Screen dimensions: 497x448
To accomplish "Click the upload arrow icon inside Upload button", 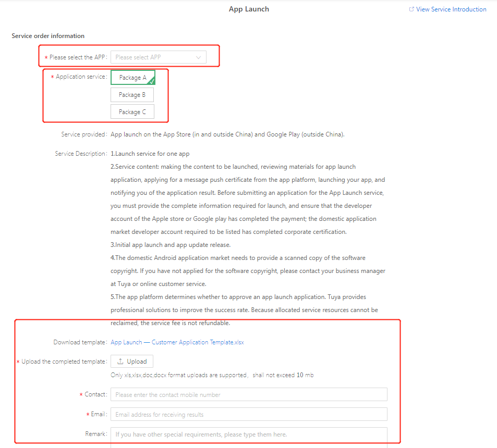I will (x=120, y=362).
